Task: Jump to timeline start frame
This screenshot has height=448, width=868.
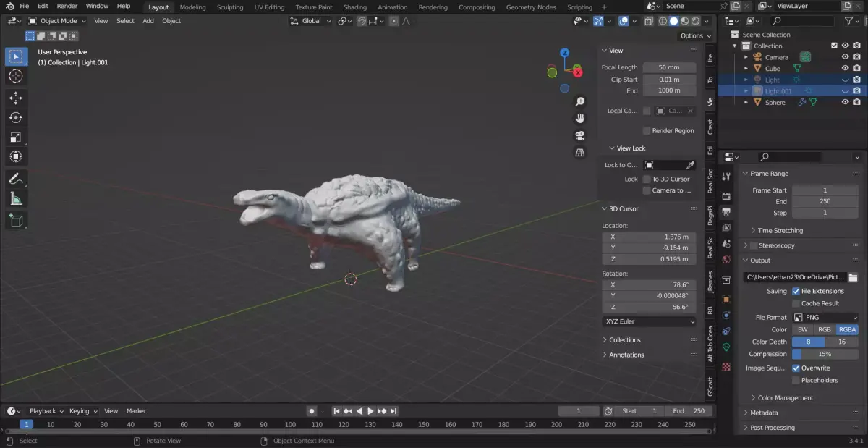Action: tap(336, 410)
